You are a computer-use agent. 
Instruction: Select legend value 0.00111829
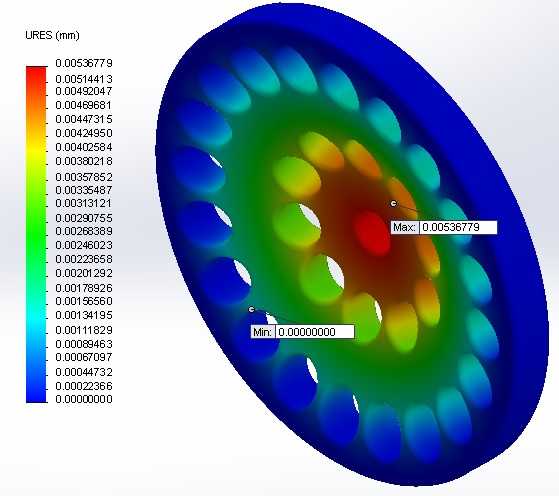pyautogui.click(x=84, y=330)
